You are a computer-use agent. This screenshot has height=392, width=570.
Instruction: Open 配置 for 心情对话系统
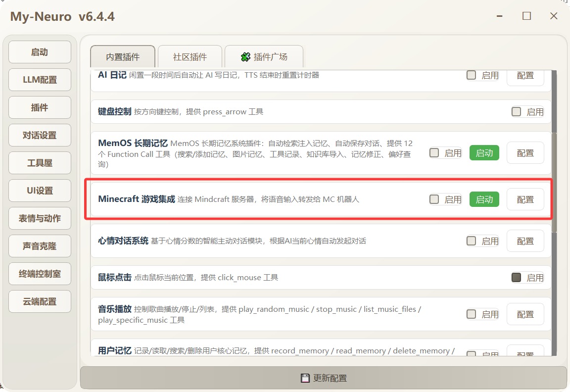pyautogui.click(x=525, y=241)
